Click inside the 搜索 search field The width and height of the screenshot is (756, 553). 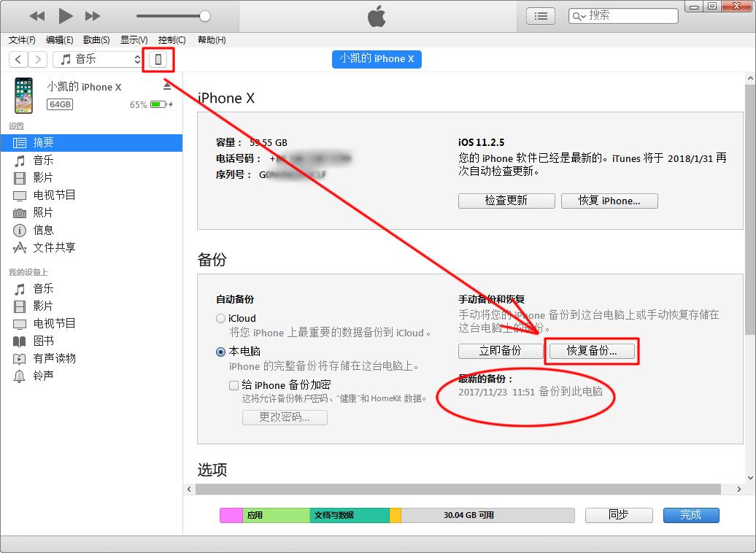pos(628,15)
